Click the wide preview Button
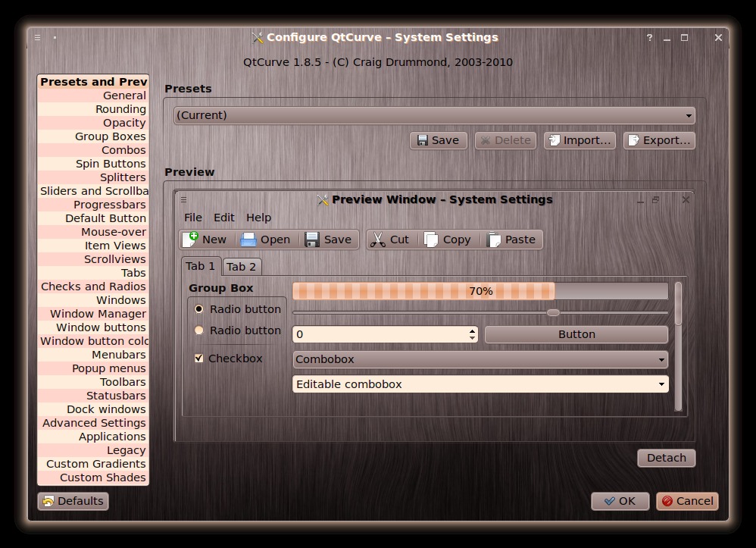The height and width of the screenshot is (548, 756). tap(576, 334)
